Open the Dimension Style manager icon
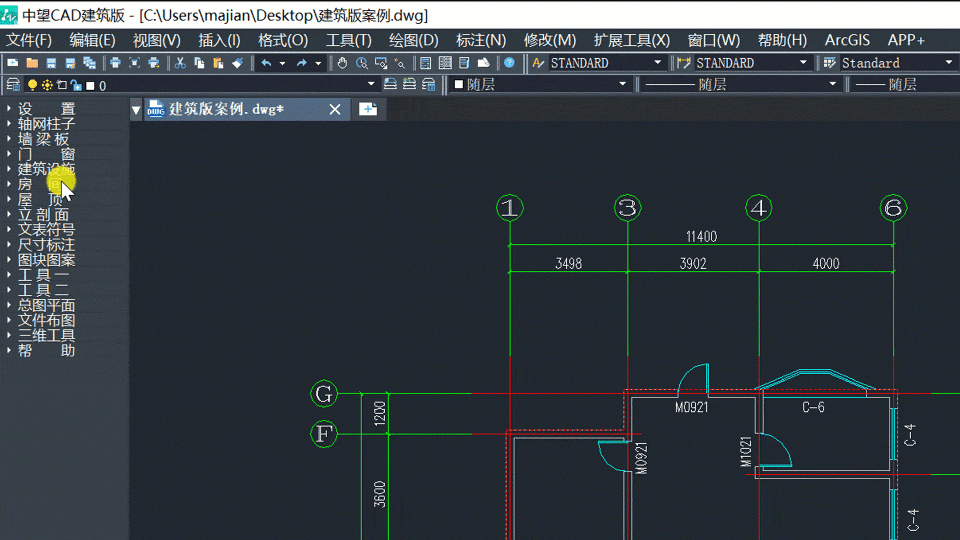960x540 pixels. pyautogui.click(x=684, y=63)
